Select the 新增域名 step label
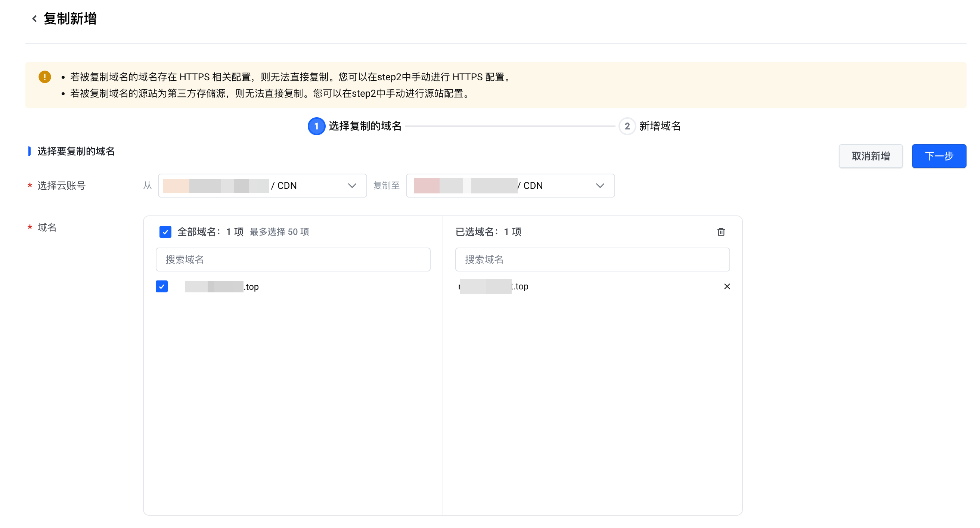 (659, 126)
